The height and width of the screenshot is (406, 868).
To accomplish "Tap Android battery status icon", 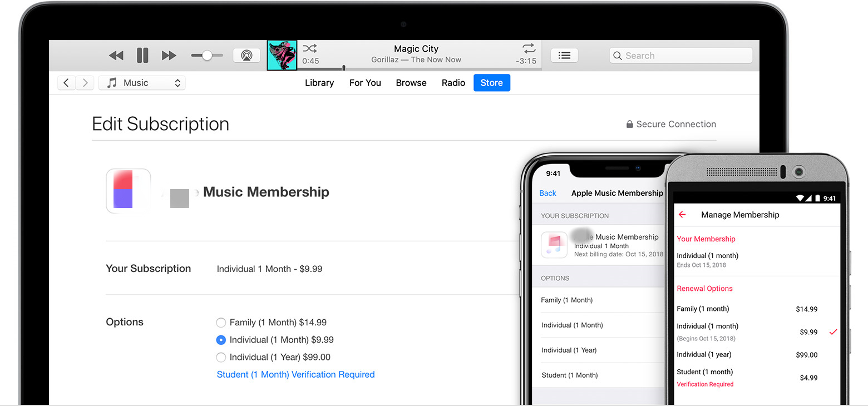I will tap(817, 198).
